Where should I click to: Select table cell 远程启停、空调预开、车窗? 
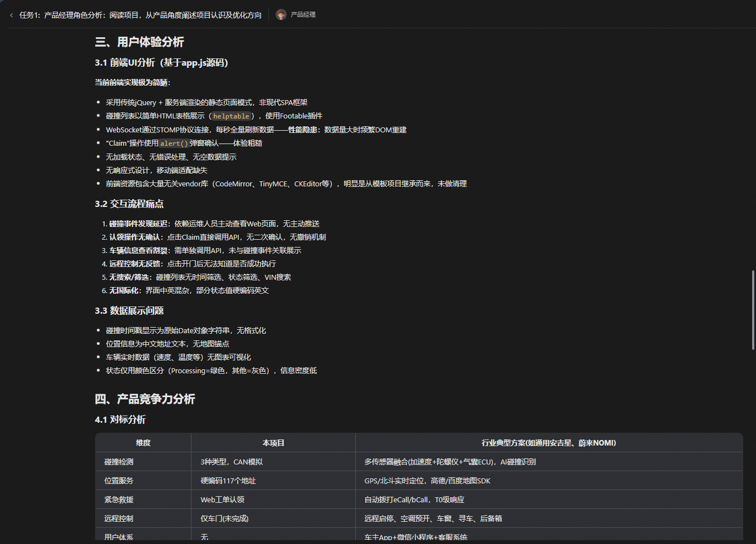coord(549,518)
